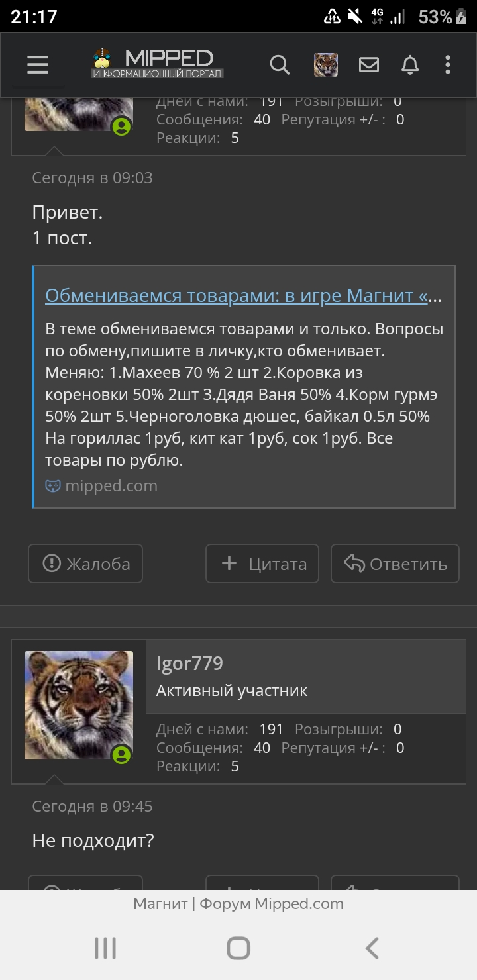Open private messages envelope icon
This screenshot has height=980, width=477.
[369, 65]
